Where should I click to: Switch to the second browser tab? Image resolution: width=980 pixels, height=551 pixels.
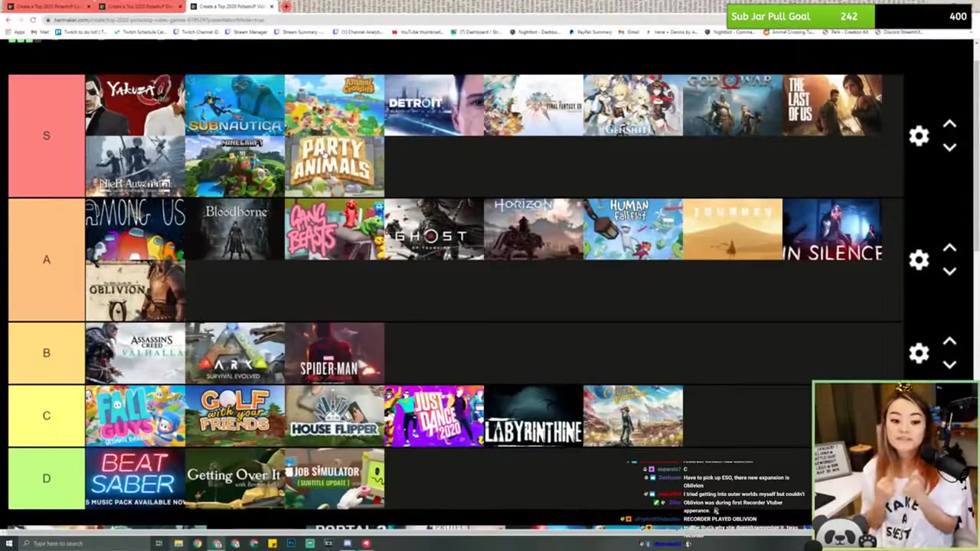140,6
